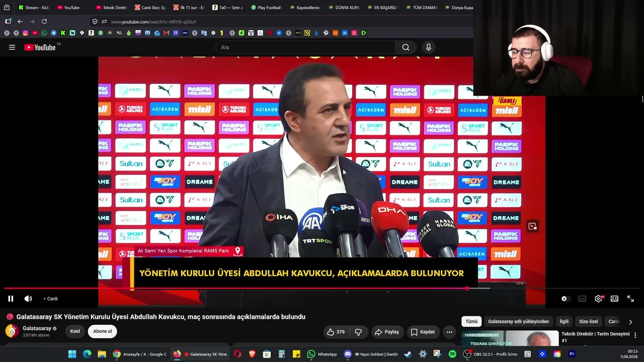Join the channel with Katıl
644x362 pixels.
75,331
